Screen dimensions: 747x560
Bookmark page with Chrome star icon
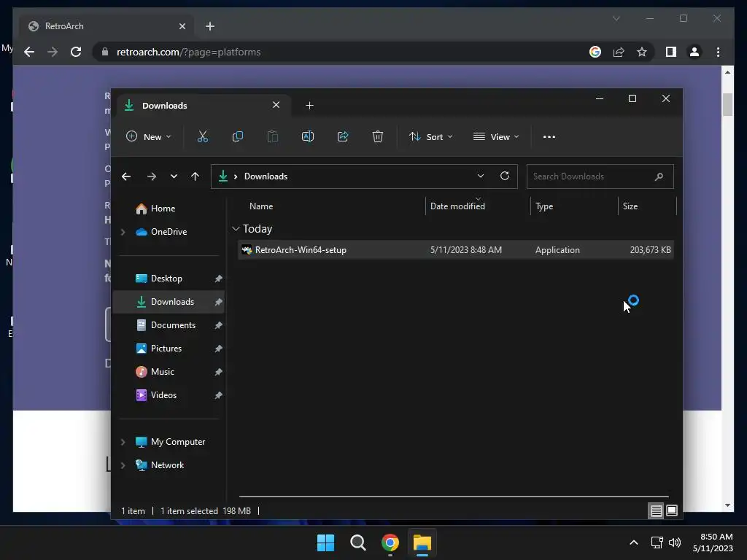[642, 52]
